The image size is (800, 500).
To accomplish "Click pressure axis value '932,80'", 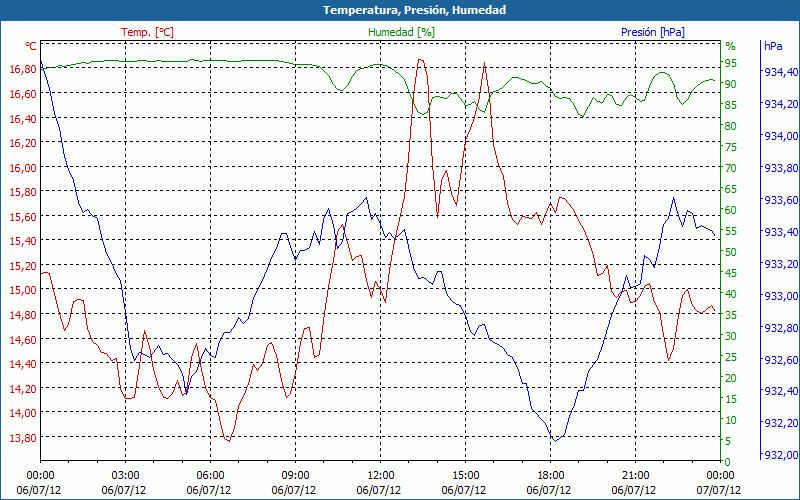I will [781, 328].
